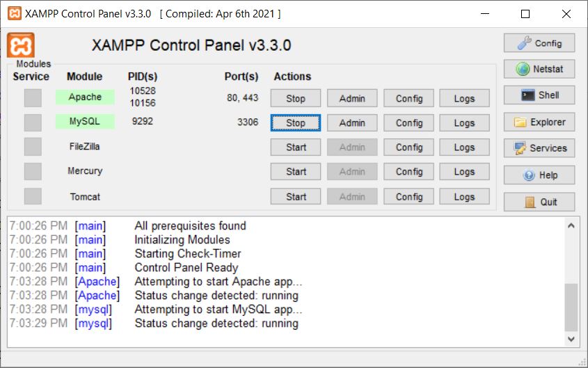Viewport: 588px width, 368px height.
Task: View Tomcat Logs
Action: click(464, 196)
